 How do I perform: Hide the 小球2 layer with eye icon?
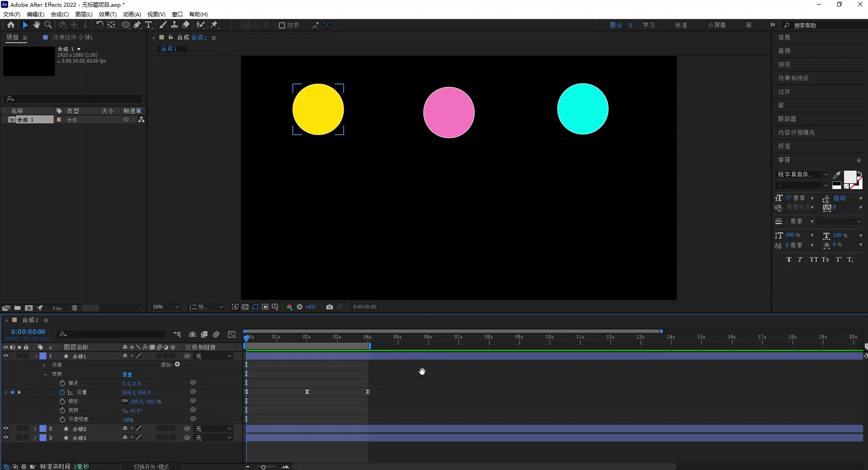click(6, 429)
